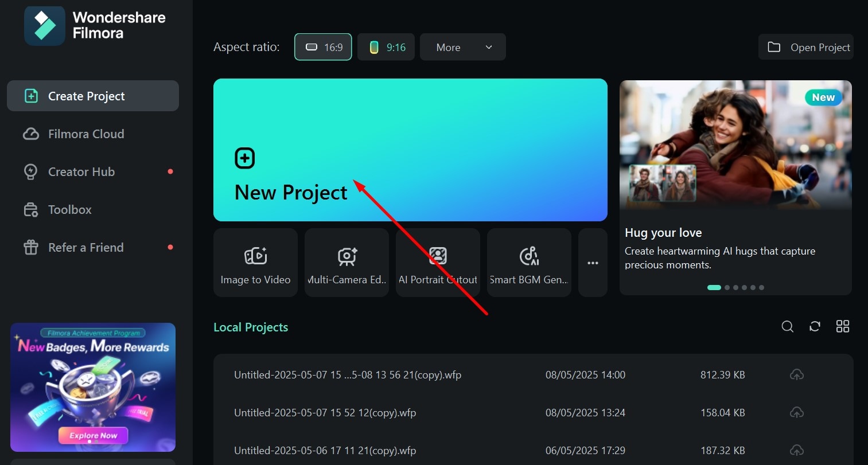Click the plus icon on New Project card

(245, 158)
